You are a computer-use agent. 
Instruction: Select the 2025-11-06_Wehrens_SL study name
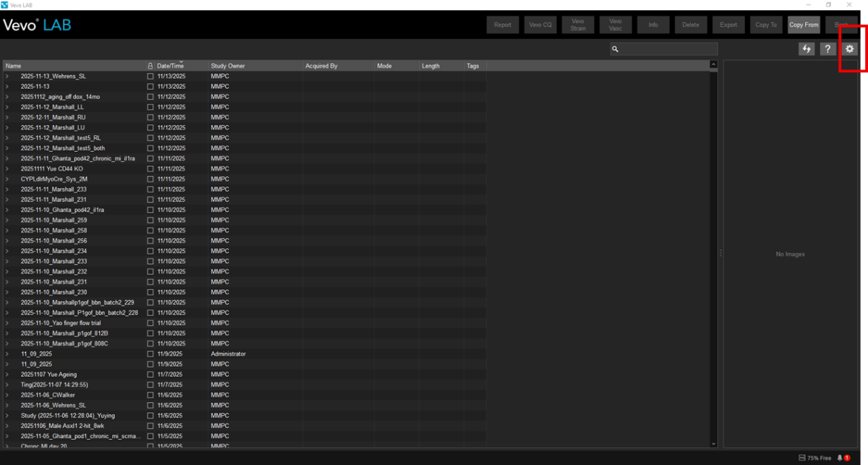coord(53,405)
